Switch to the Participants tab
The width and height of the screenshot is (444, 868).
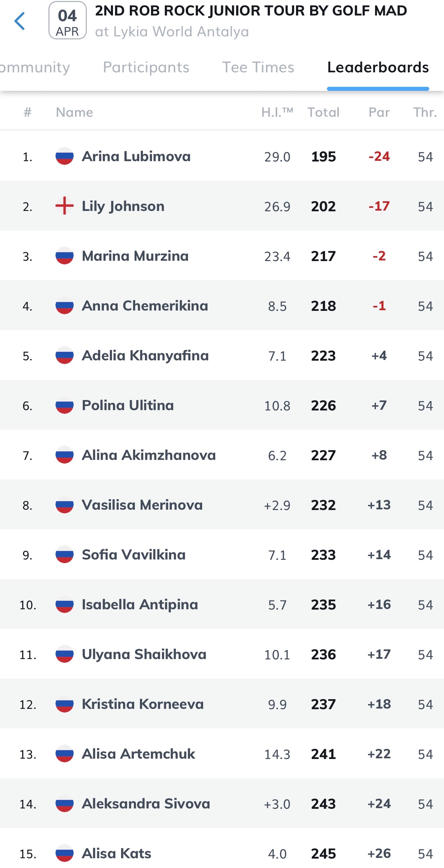pos(146,67)
